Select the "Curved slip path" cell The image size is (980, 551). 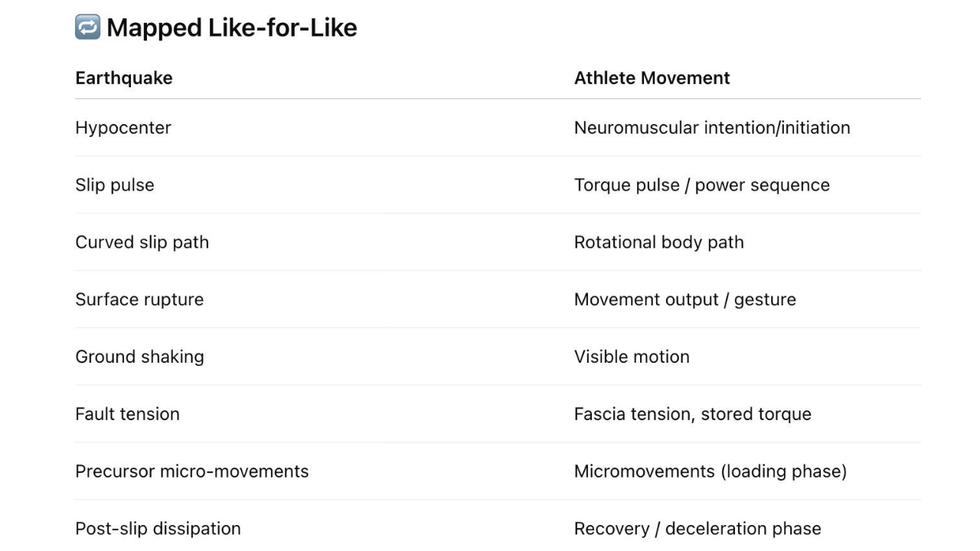[x=142, y=243]
